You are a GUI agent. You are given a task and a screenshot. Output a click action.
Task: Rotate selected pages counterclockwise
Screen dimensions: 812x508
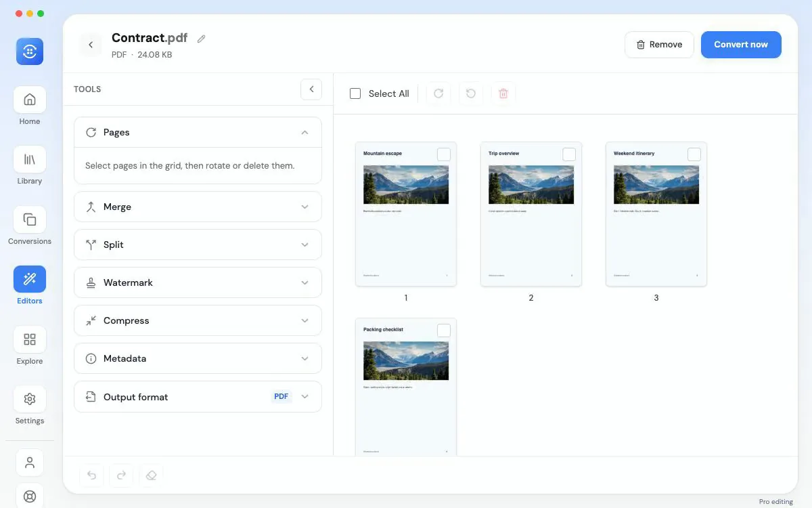pyautogui.click(x=471, y=93)
